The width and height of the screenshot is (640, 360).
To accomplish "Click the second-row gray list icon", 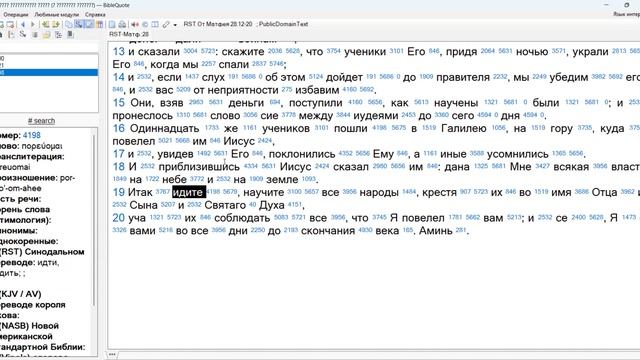I will (x=35, y=35).
